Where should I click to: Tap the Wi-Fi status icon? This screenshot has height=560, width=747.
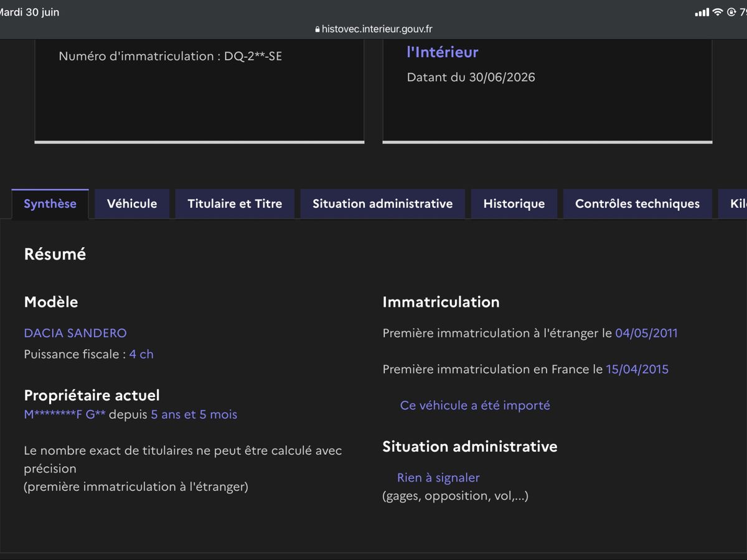(718, 12)
